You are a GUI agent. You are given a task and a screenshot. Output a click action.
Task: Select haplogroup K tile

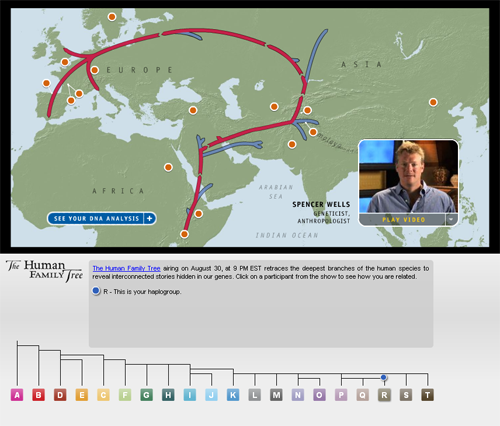(233, 395)
